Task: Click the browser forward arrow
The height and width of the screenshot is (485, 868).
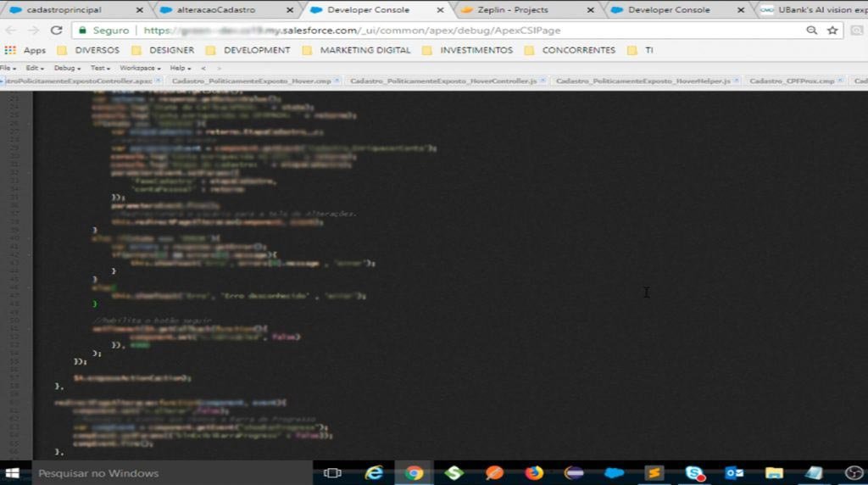Action: click(x=33, y=31)
